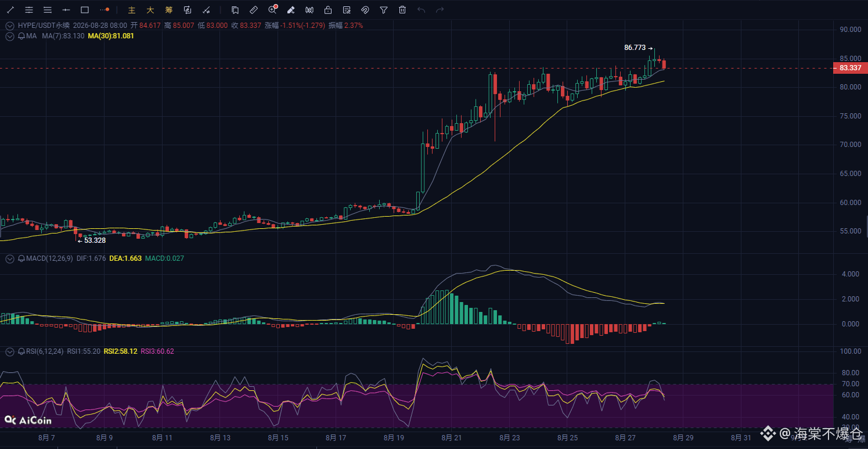Collapse the MA indicator row chevron

9,36
